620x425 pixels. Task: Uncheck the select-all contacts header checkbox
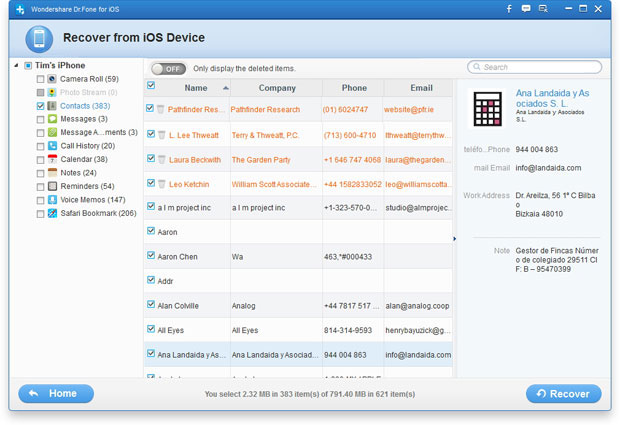(151, 85)
